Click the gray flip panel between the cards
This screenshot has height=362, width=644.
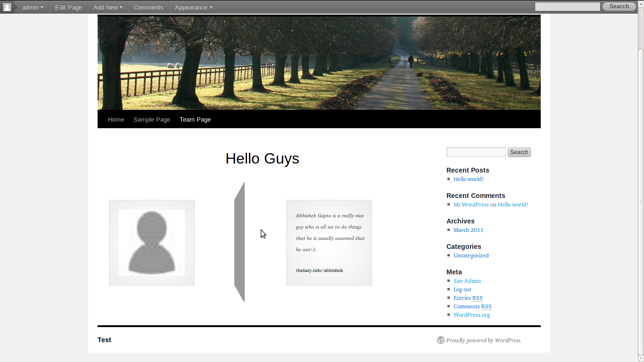239,241
